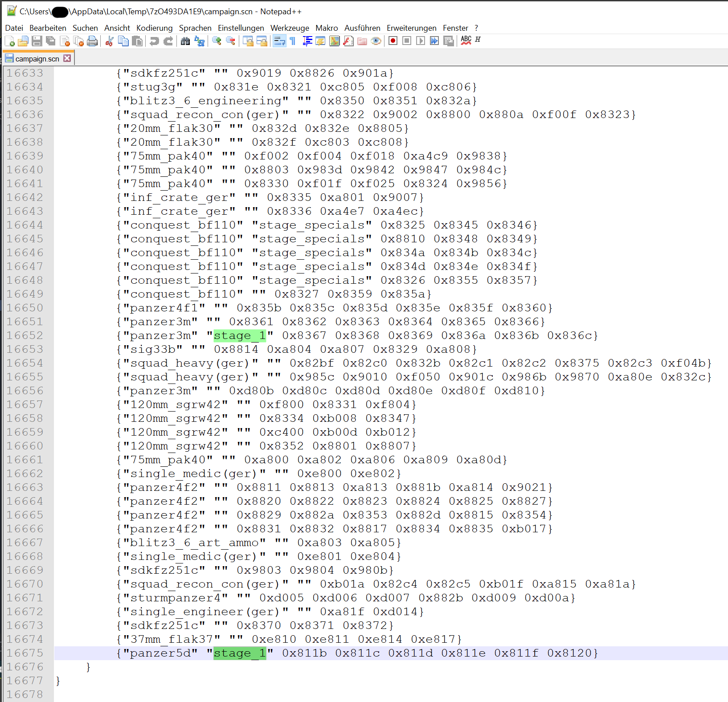Click the Save All stacked floppy icon
Viewport: 728px width, 702px height.
tap(51, 41)
